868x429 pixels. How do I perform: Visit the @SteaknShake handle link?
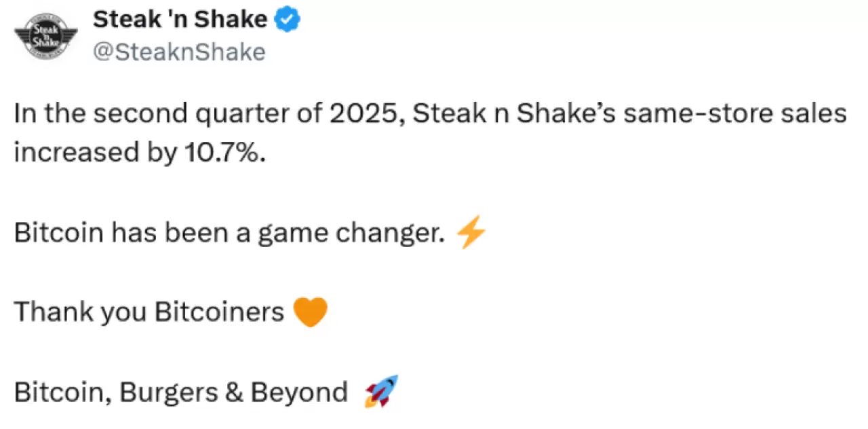point(179,52)
